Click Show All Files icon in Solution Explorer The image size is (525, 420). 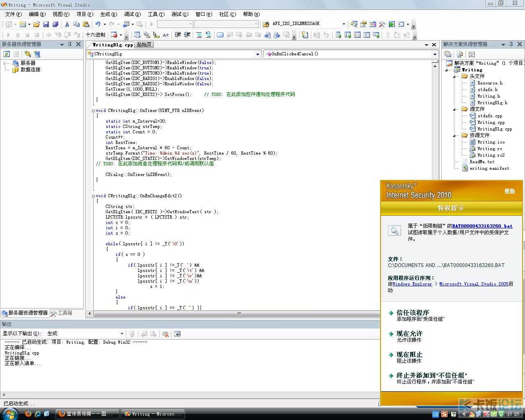tap(460, 54)
